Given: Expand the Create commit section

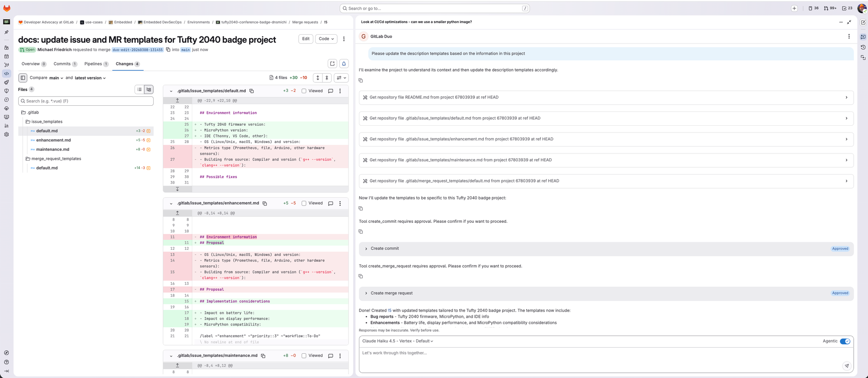Looking at the screenshot, I should tap(366, 249).
